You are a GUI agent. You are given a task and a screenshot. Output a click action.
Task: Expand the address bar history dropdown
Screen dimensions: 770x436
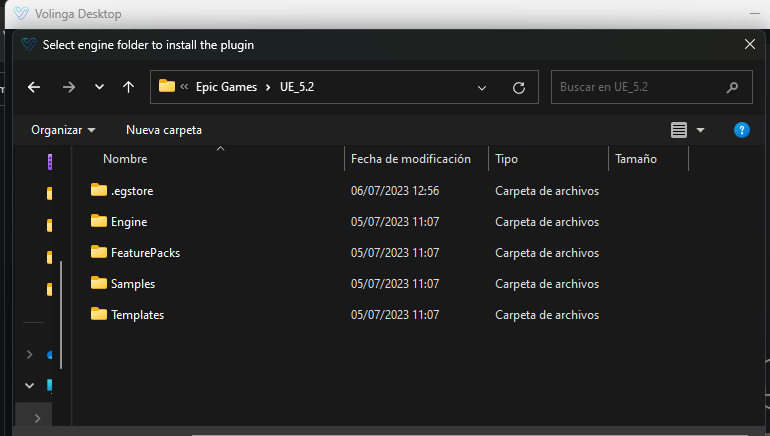point(482,87)
